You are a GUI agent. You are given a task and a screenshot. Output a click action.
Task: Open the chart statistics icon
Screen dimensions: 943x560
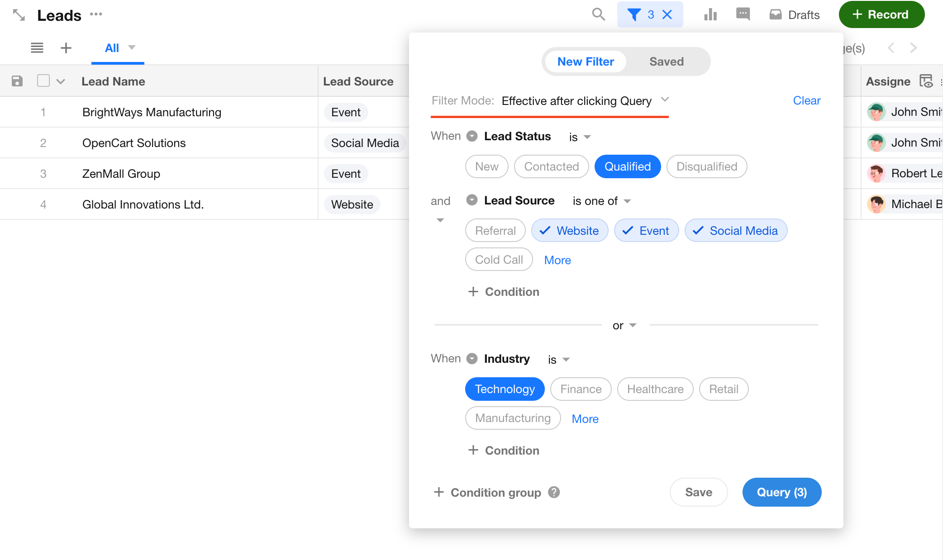[710, 14]
